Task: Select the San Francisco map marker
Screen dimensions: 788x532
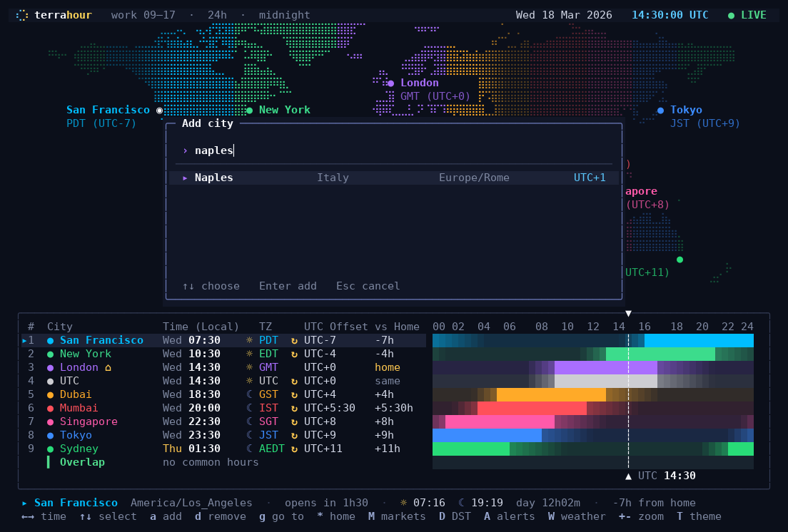Action: click(x=159, y=111)
